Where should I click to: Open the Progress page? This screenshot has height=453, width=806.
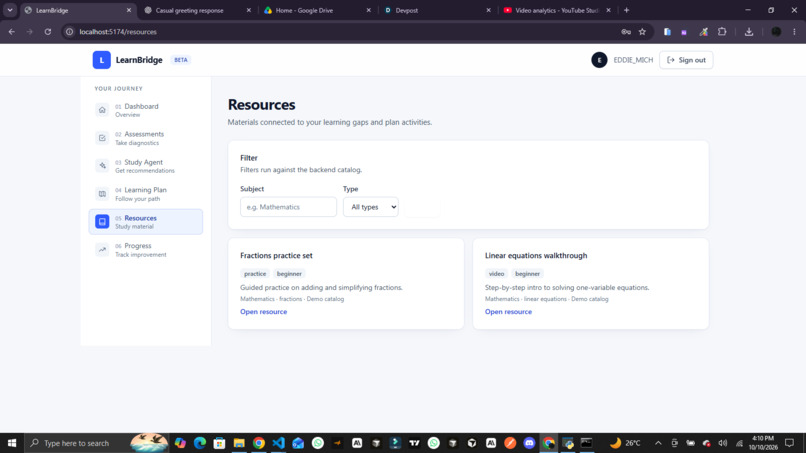[145, 249]
